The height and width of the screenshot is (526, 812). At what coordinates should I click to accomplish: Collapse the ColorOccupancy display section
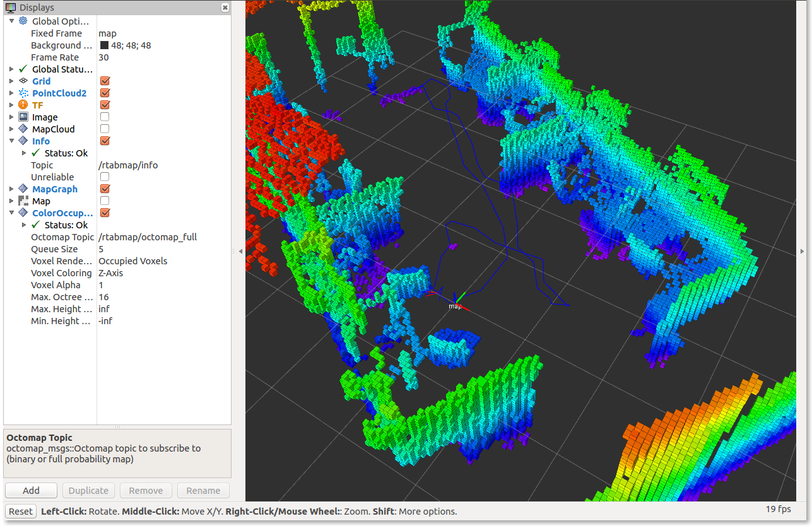pyautogui.click(x=11, y=213)
